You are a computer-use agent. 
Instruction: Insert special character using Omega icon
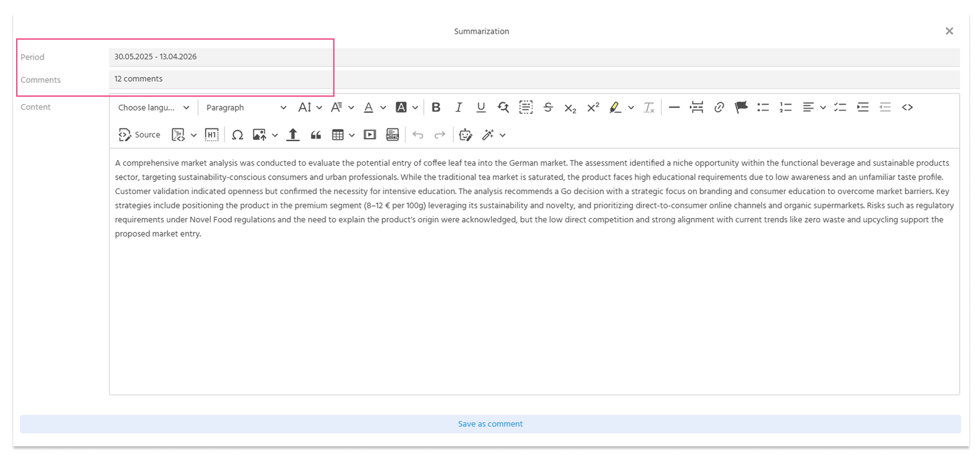pyautogui.click(x=237, y=135)
